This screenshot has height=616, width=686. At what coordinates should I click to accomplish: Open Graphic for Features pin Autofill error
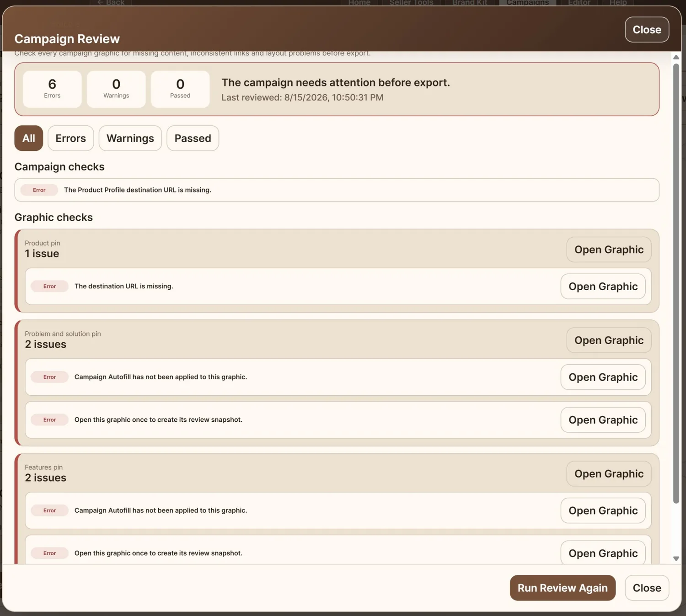tap(603, 510)
